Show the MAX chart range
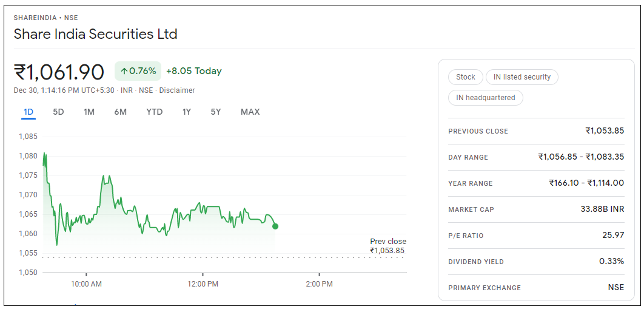The height and width of the screenshot is (309, 644). 250,112
